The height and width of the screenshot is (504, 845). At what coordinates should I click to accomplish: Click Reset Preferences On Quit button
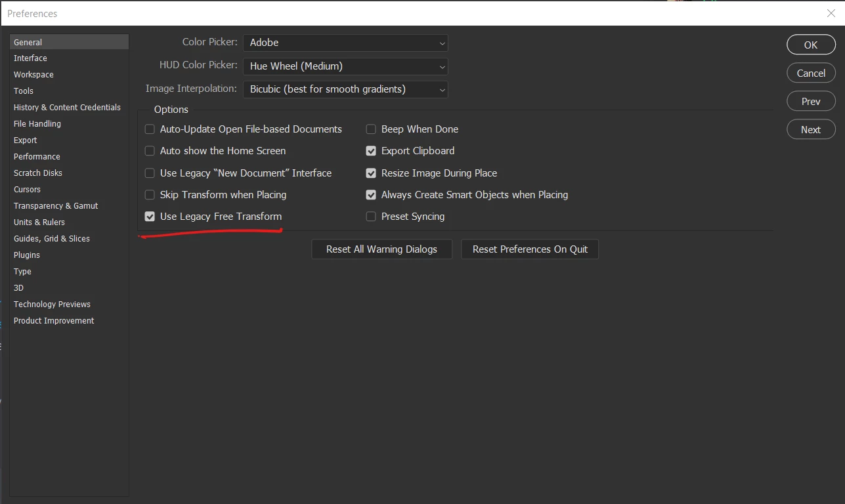[530, 249]
